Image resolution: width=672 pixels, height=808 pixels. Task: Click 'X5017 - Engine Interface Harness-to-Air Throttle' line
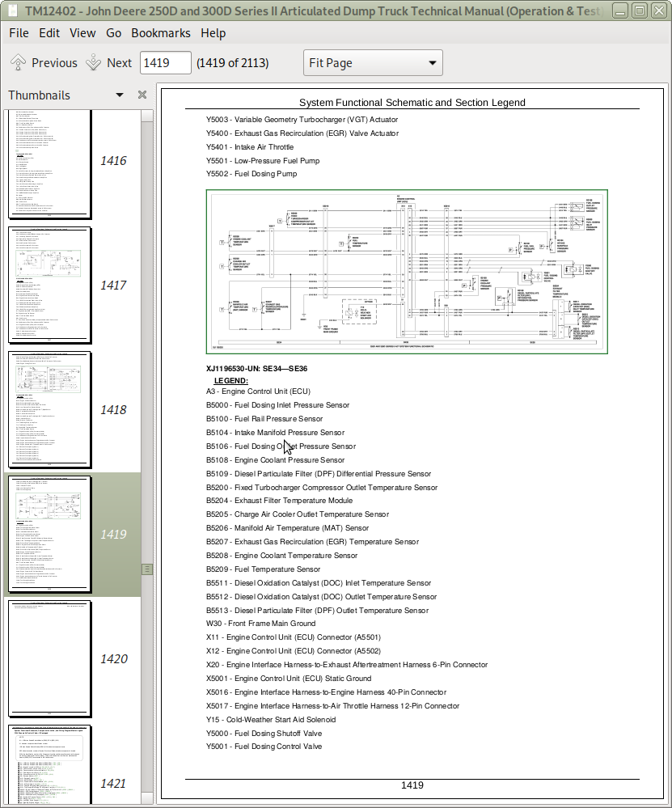pyautogui.click(x=333, y=706)
